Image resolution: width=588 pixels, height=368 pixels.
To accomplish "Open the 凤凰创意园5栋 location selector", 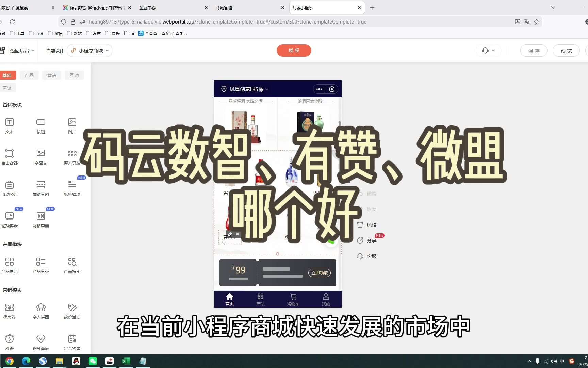I will [x=245, y=89].
